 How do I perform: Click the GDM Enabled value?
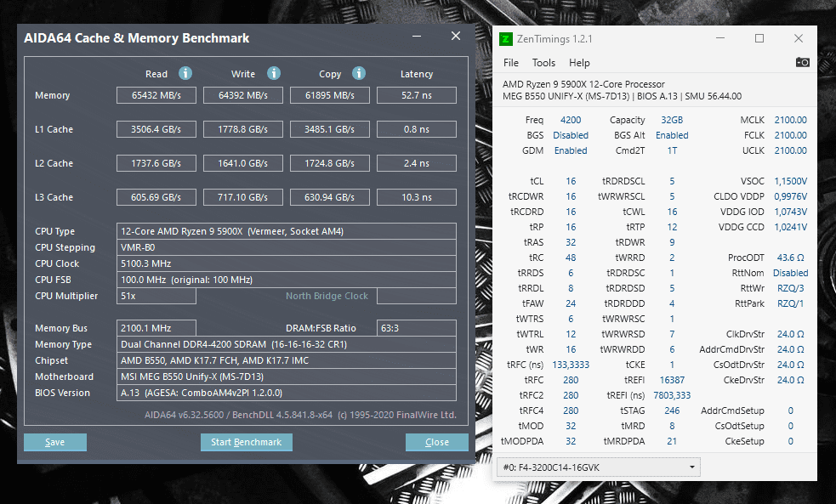pos(571,150)
